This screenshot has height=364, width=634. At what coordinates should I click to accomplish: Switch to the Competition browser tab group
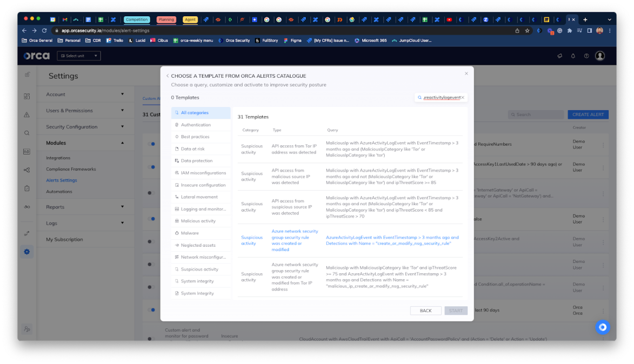pos(137,19)
